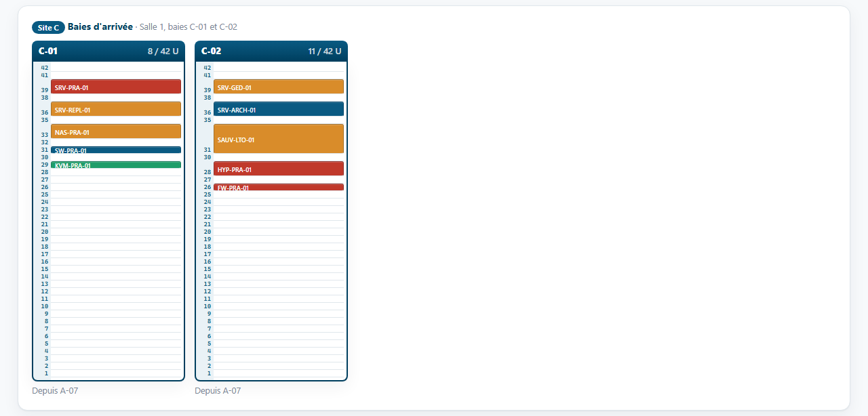Image resolution: width=868 pixels, height=416 pixels.
Task: Click the Baies d'arrivée section title
Action: point(100,27)
